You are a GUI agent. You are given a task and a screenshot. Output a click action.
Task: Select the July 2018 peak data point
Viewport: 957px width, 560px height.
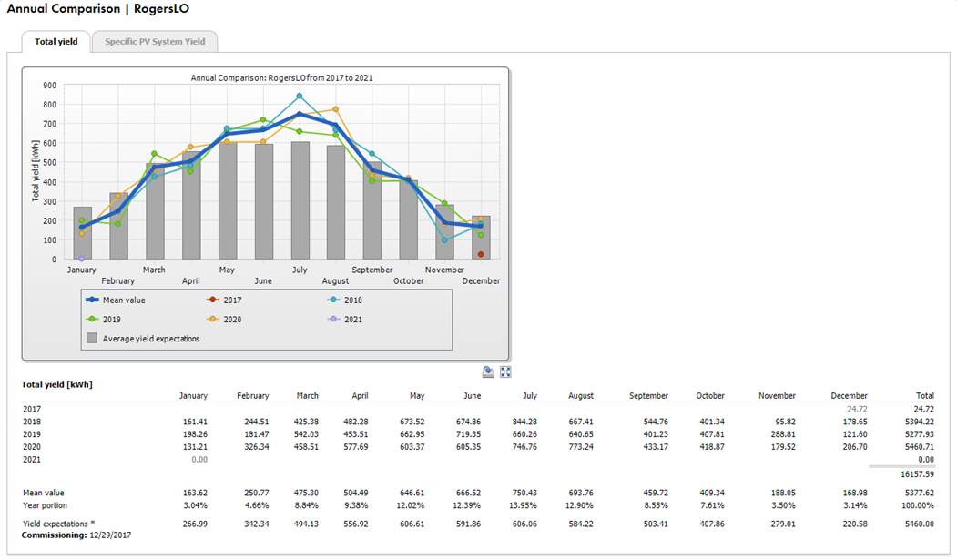click(299, 97)
